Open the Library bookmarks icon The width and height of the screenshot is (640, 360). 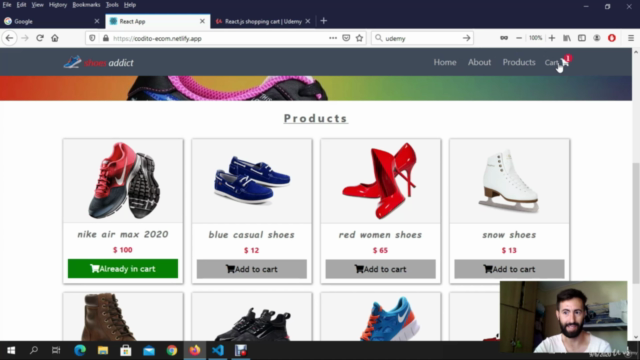coord(567,38)
